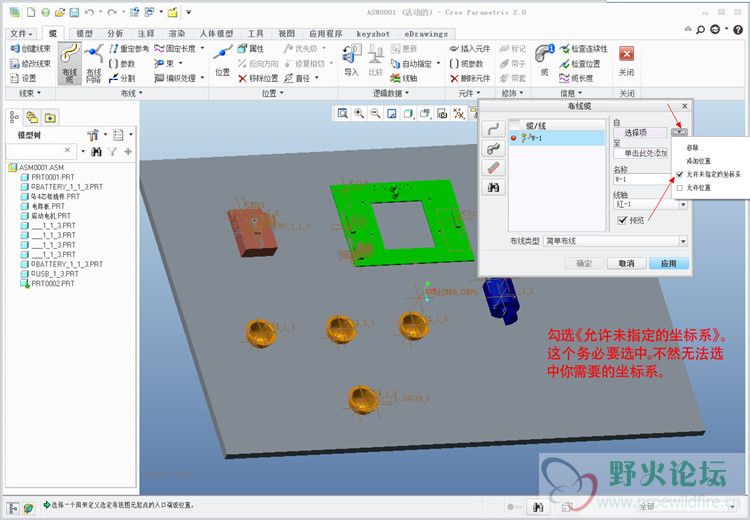The width and height of the screenshot is (750, 520).
Task: Click the Undo arrow in quick access toolbar
Action: pos(89,12)
